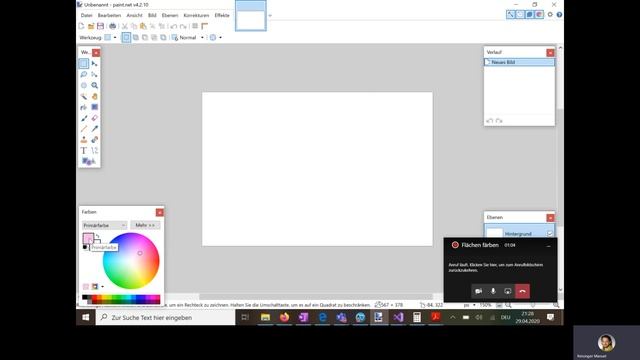The width and height of the screenshot is (640, 360).
Task: Open the Datei menu
Action: [x=87, y=16]
